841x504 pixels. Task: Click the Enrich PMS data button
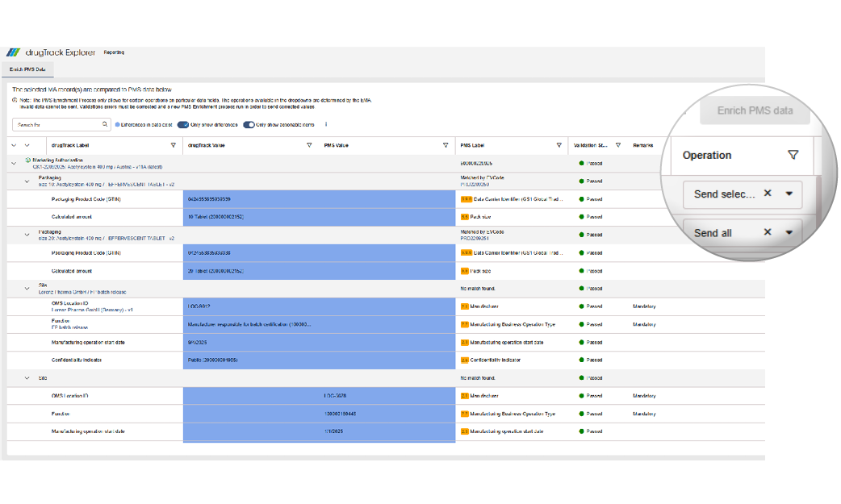pyautogui.click(x=755, y=110)
